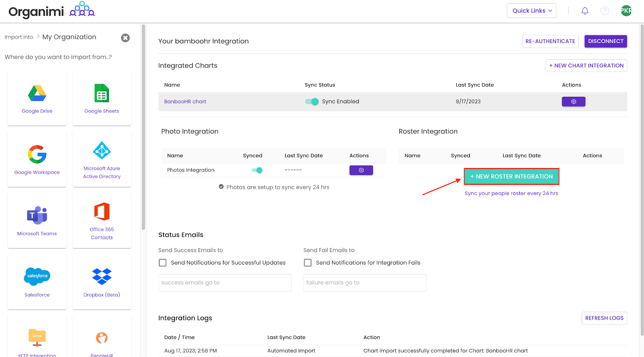The width and height of the screenshot is (644, 357).
Task: Click the Import into breadcrumb
Action: point(19,37)
